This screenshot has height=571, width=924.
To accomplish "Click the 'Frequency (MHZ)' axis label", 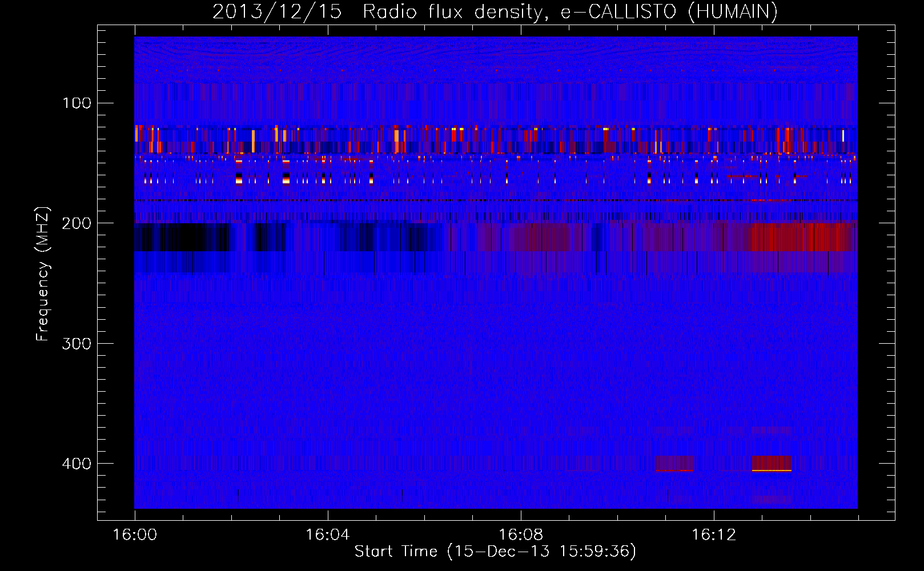I will coord(43,274).
